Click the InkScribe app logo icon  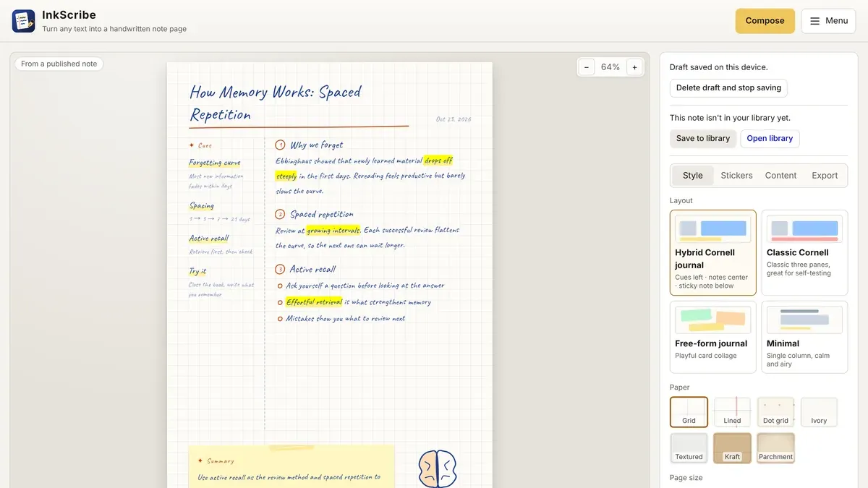tap(24, 21)
